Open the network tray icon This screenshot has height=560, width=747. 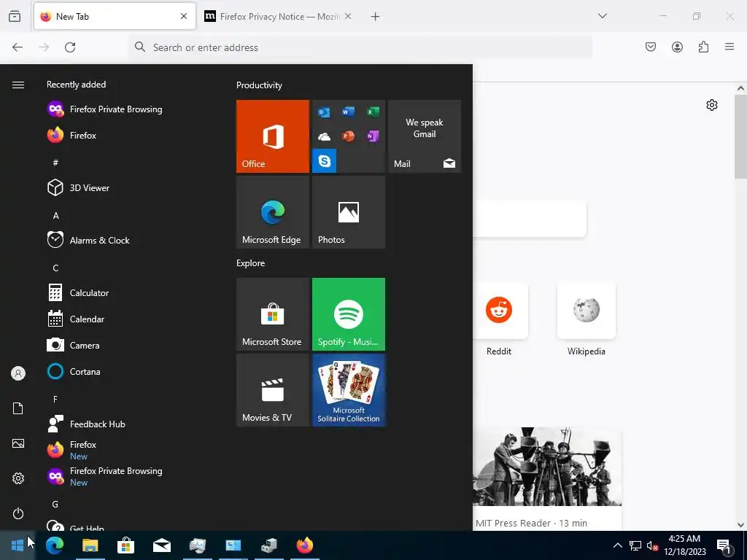635,545
